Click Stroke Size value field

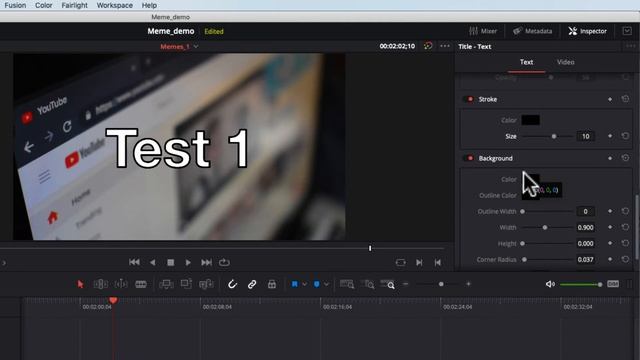tap(585, 136)
